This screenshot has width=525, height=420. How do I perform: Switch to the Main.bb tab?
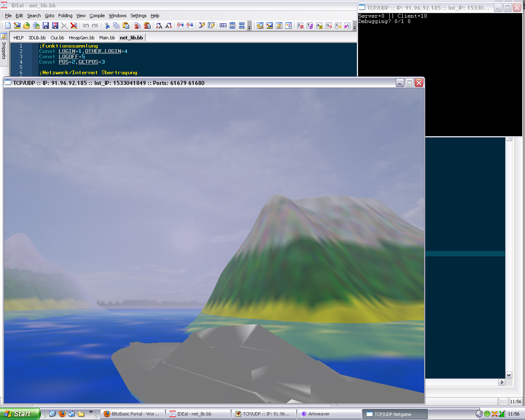(107, 38)
